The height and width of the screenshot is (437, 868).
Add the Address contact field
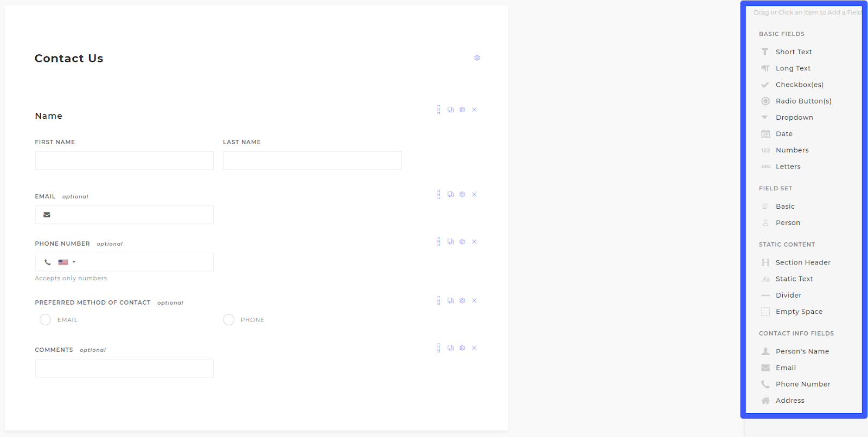(790, 401)
